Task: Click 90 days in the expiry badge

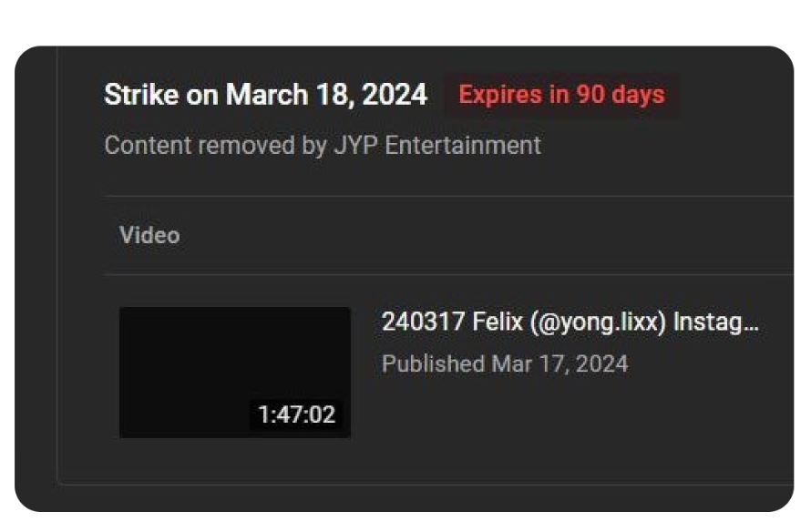Action: [620, 95]
